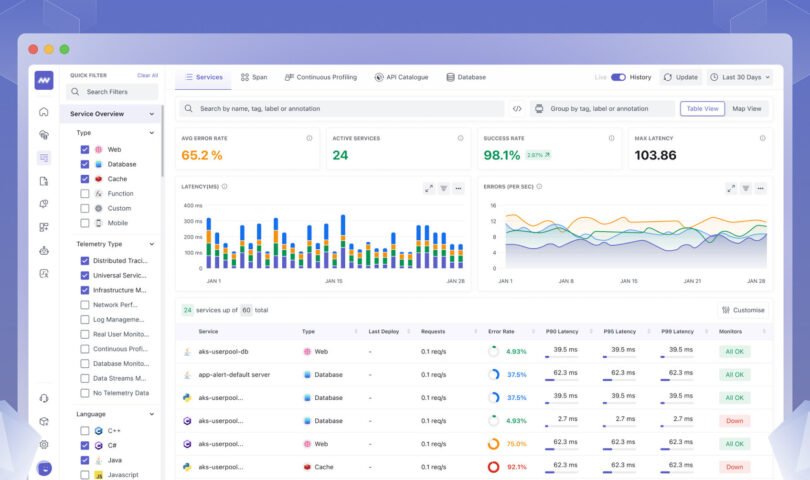Click the Search Filters input field

112,92
